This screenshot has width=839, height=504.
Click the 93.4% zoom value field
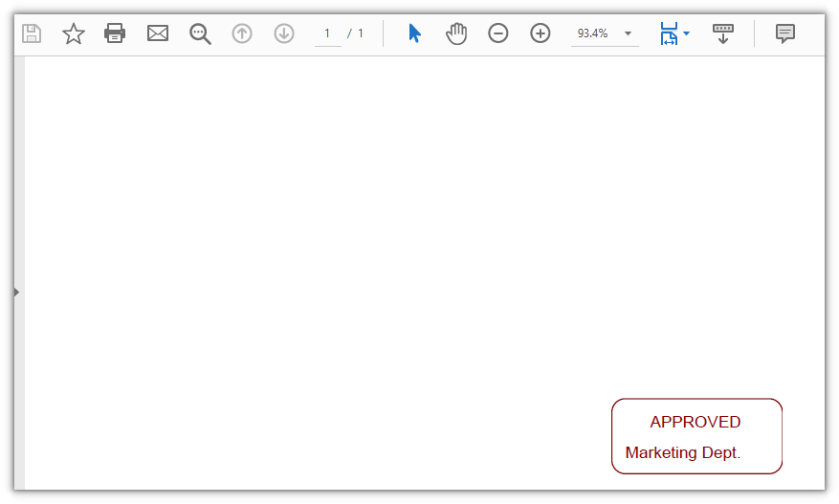(x=593, y=33)
